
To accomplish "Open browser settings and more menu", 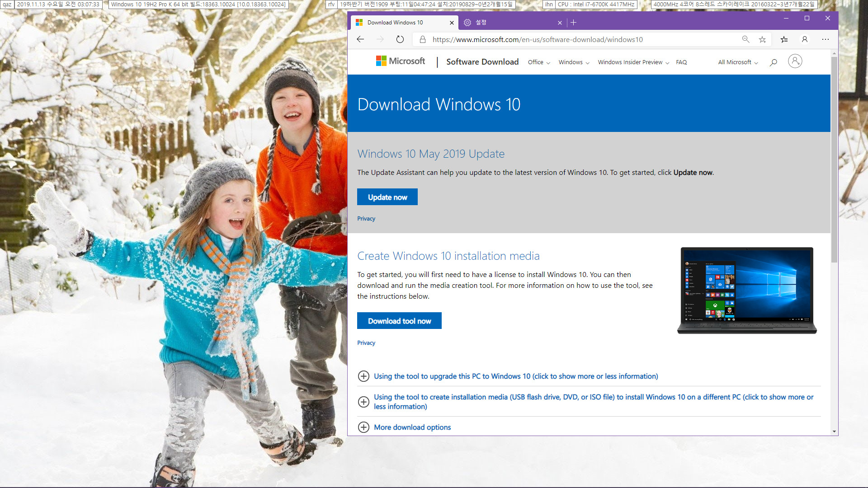I will pos(826,39).
